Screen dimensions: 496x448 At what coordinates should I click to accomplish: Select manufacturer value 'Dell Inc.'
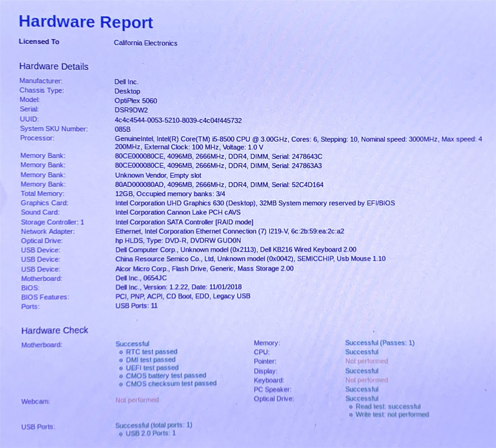(126, 82)
